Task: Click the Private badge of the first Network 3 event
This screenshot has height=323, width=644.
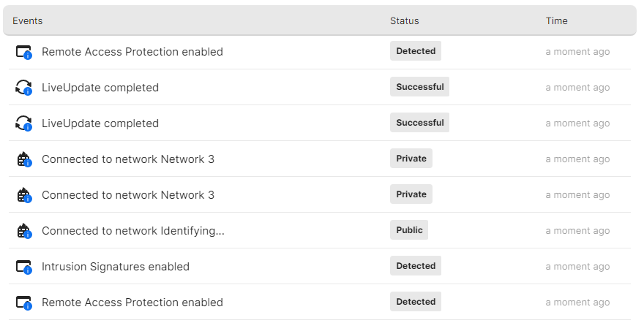Action: point(411,159)
